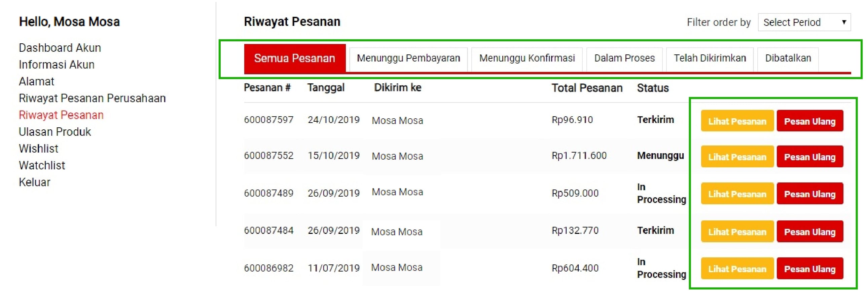
Task: Open Riwayat Pesanan Perusahaan link
Action: [92, 98]
